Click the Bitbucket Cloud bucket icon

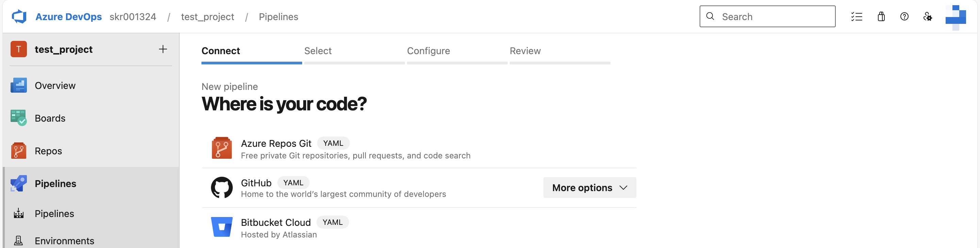pos(222,227)
